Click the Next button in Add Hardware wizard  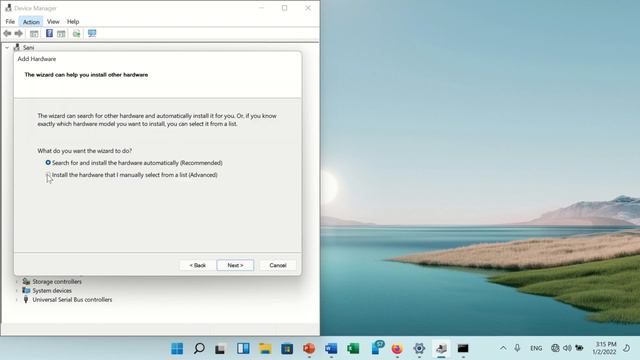[235, 265]
